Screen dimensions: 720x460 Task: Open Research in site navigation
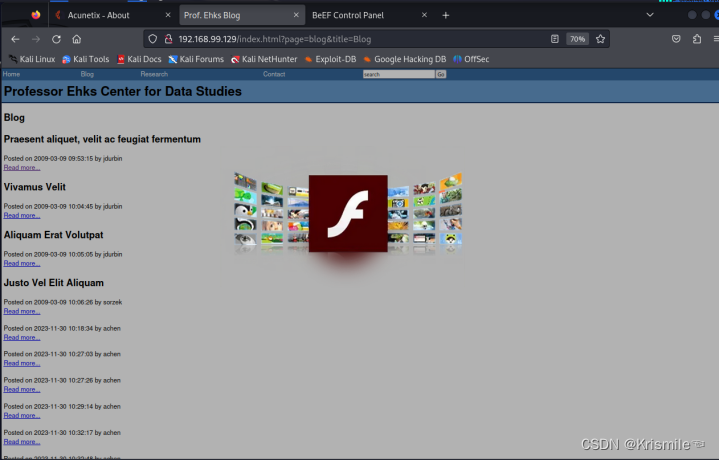coord(154,74)
